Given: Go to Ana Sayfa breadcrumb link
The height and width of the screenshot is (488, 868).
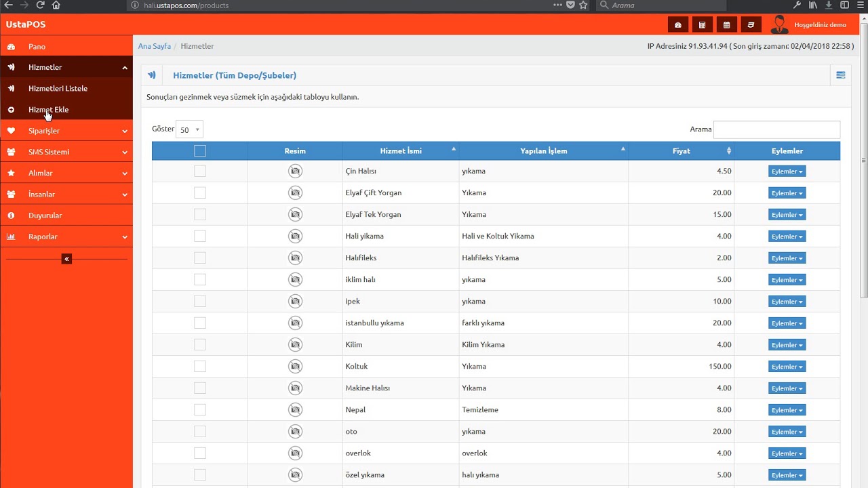Looking at the screenshot, I should click(x=155, y=46).
